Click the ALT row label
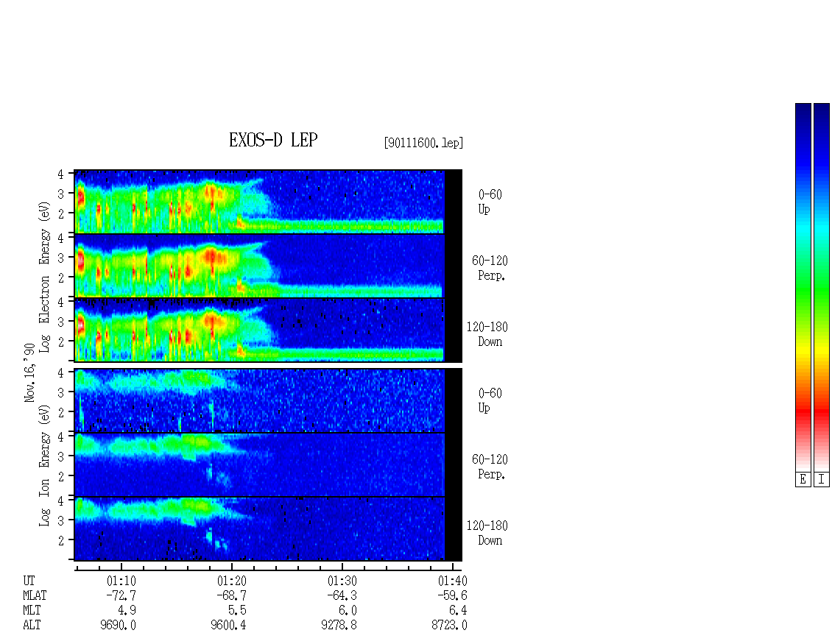The height and width of the screenshot is (644, 832). [32, 626]
